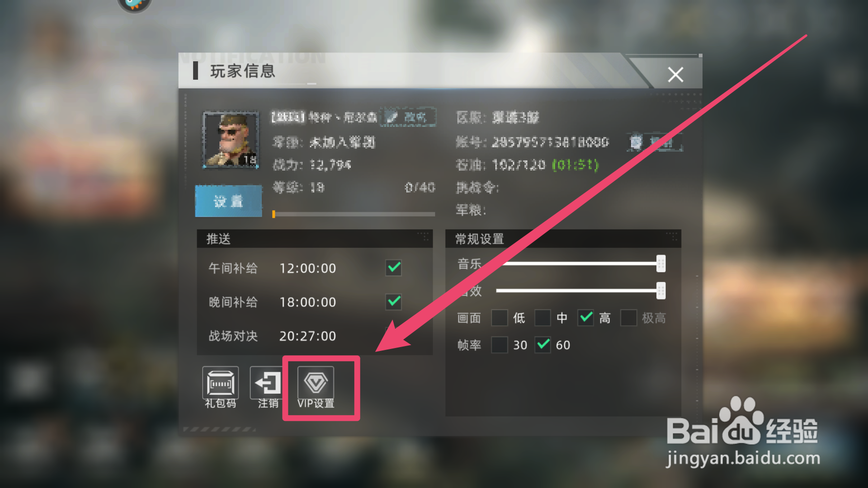The width and height of the screenshot is (868, 488).
Task: Set frame rate to 60
Action: click(x=543, y=345)
